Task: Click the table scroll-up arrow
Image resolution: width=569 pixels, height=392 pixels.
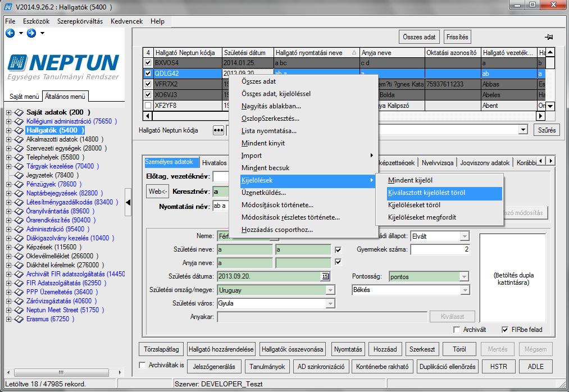Action: tap(550, 52)
